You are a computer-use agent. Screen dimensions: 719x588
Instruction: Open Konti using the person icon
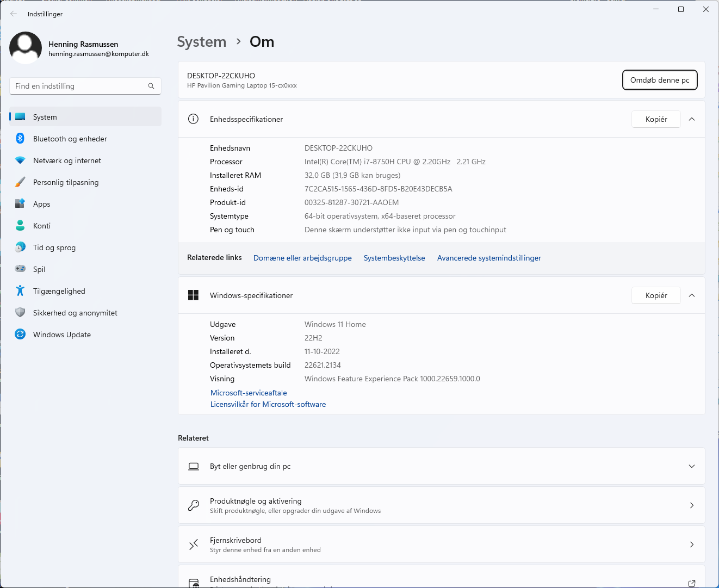point(20,226)
